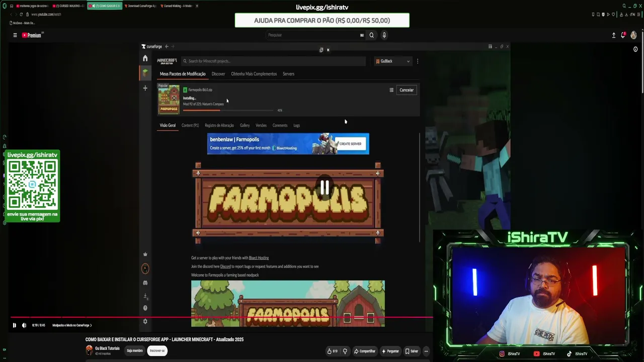Image resolution: width=644 pixels, height=362 pixels.
Task: Open YouTube notifications bell
Action: 623,35
